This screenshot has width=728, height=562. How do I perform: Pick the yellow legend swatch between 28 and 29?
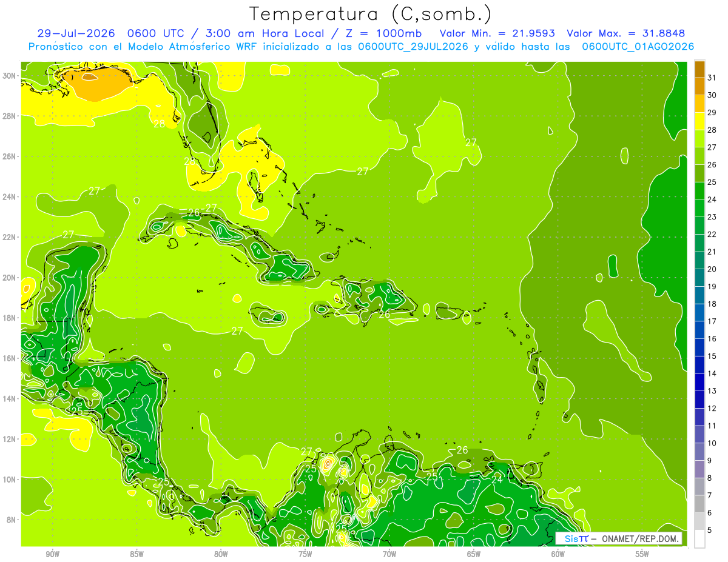click(x=699, y=121)
